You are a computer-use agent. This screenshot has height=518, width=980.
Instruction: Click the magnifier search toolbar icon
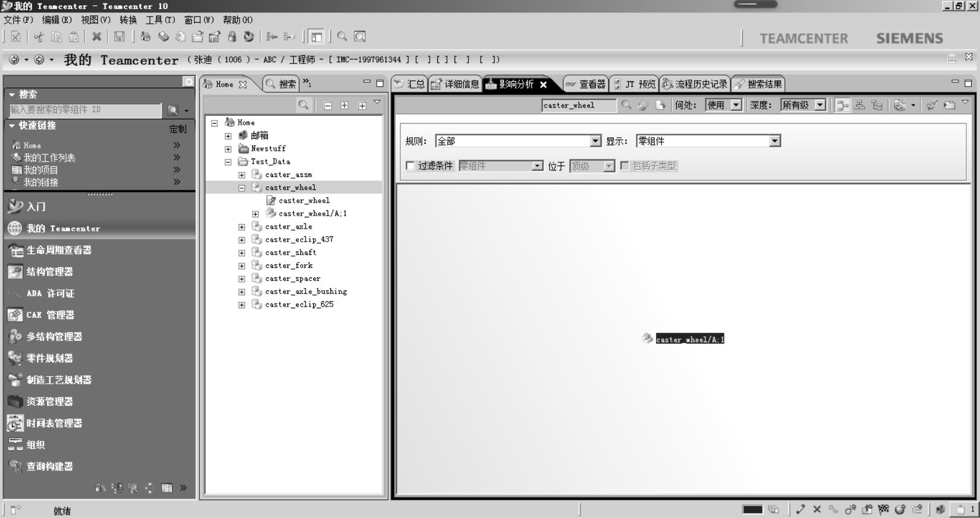click(x=342, y=37)
